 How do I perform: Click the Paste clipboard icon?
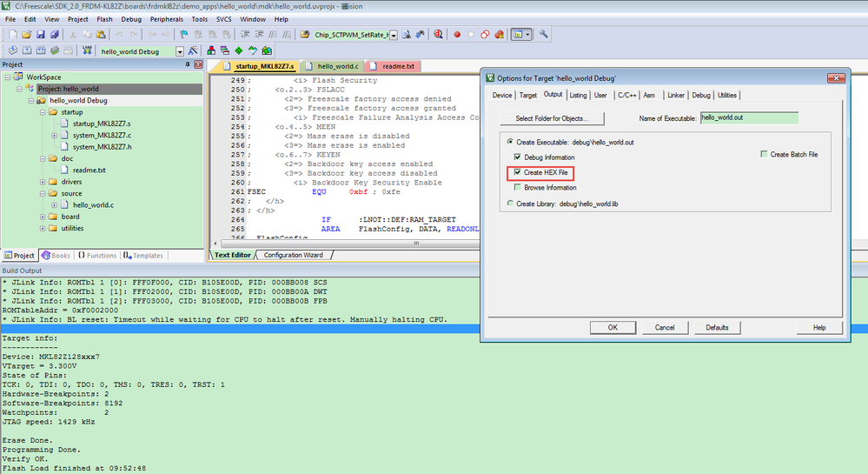tap(101, 35)
